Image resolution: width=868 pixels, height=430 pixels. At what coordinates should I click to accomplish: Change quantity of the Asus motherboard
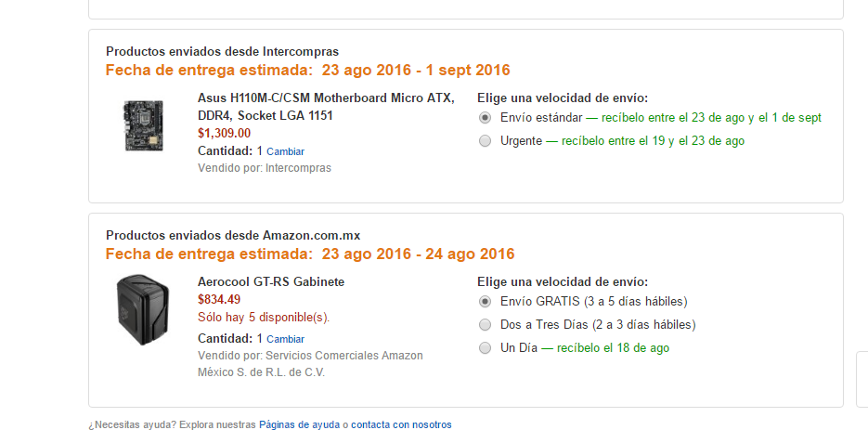(286, 151)
